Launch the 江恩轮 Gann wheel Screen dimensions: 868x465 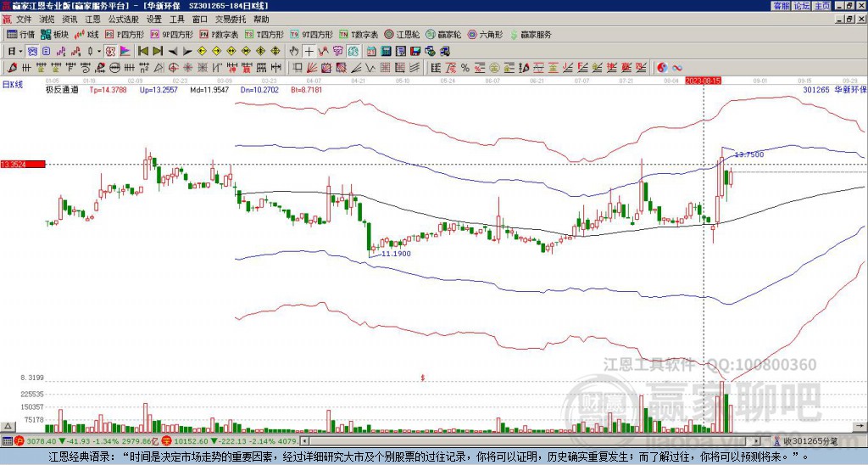(402, 34)
